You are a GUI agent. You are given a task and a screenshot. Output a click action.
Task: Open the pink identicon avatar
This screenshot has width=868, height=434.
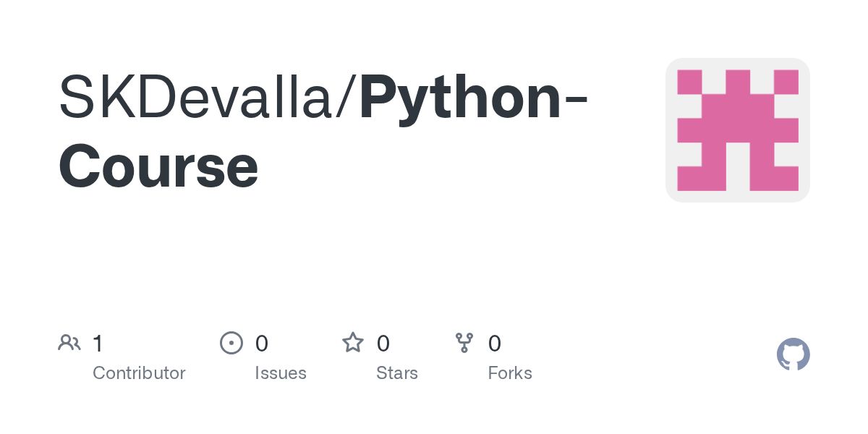coord(738,130)
